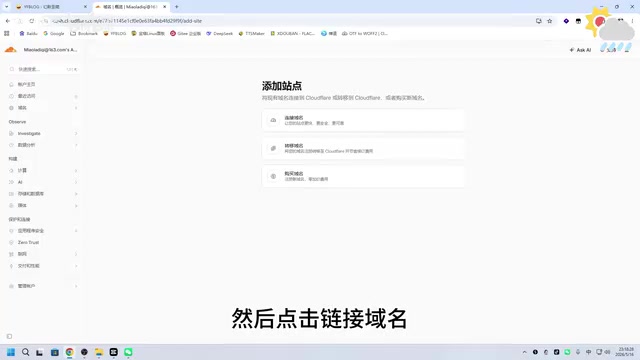640x360 pixels.
Task: Show hidden system tray icons
Action: [524, 352]
